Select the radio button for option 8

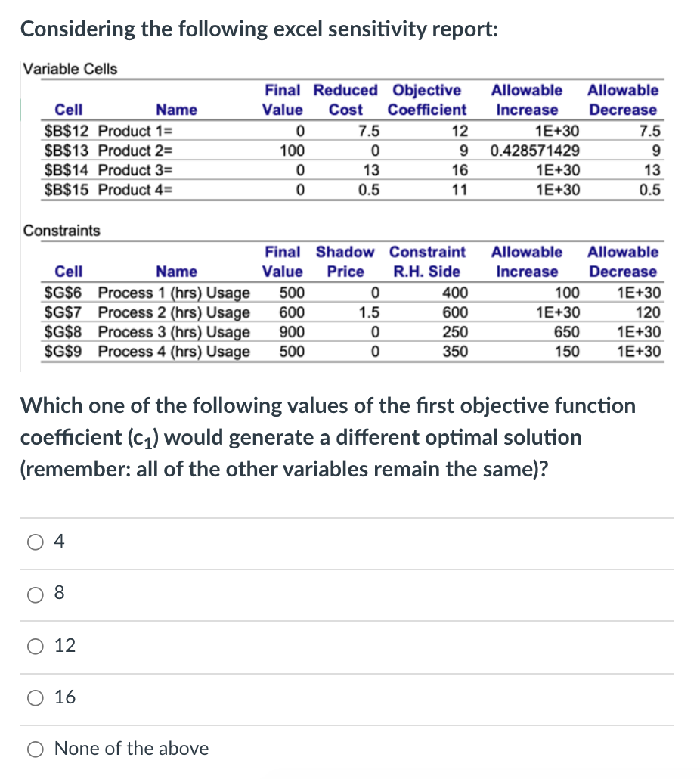tap(35, 594)
